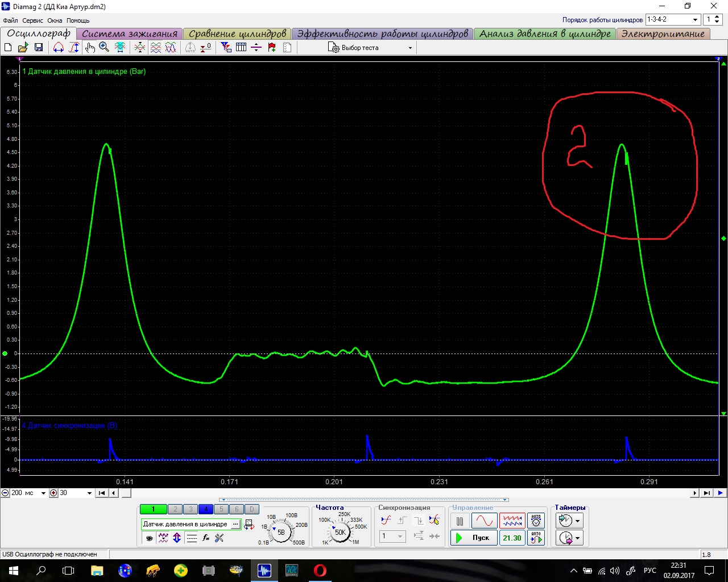Adjust the 50K frequency knob

[340, 533]
